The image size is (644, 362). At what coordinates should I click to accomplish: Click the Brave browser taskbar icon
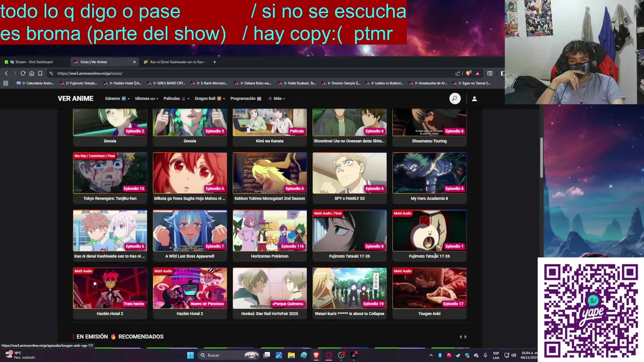pos(316,355)
